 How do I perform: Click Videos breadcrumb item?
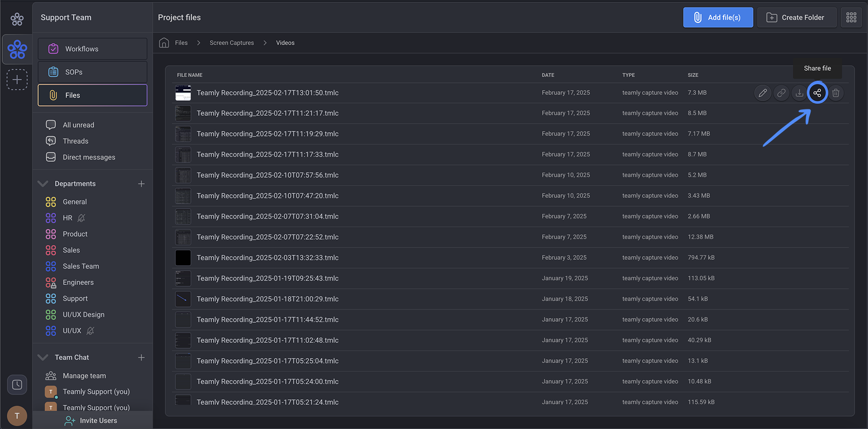point(285,43)
